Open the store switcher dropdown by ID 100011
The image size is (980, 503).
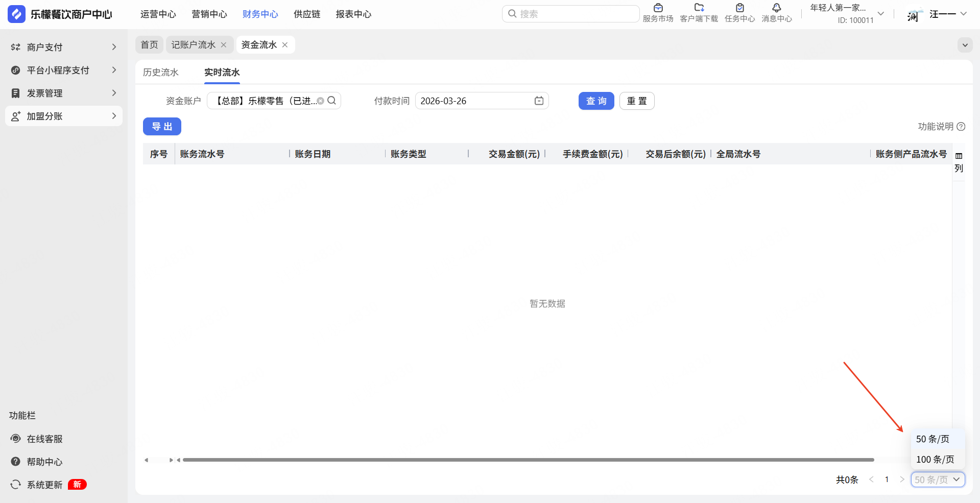880,14
